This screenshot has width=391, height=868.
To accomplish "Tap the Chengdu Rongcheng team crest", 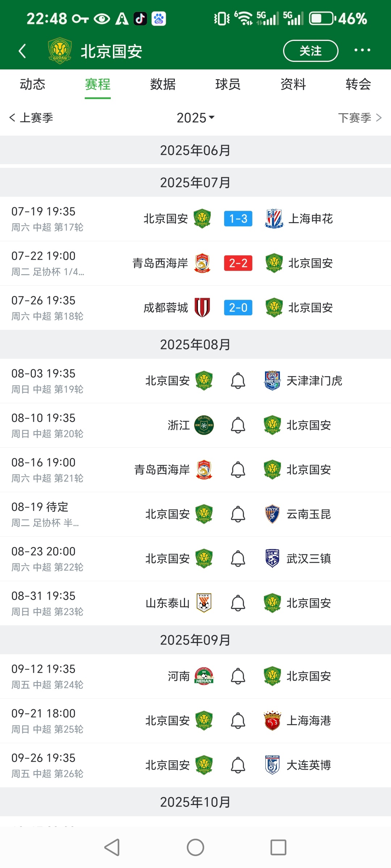I will tap(202, 307).
